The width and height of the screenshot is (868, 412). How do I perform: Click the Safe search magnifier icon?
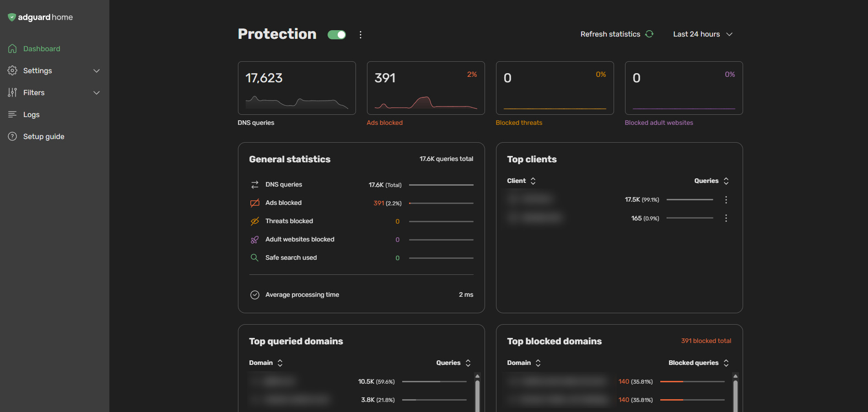pos(255,258)
